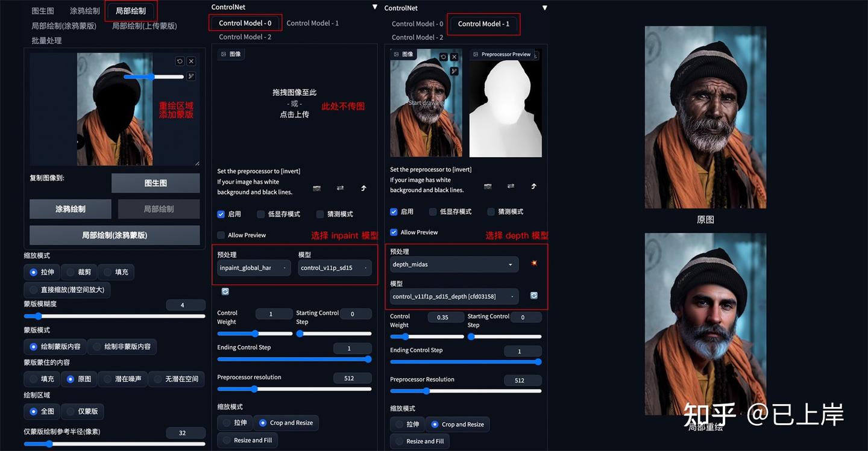The image size is (868, 451).
Task: Clear the inpaint canvas image
Action: (191, 61)
